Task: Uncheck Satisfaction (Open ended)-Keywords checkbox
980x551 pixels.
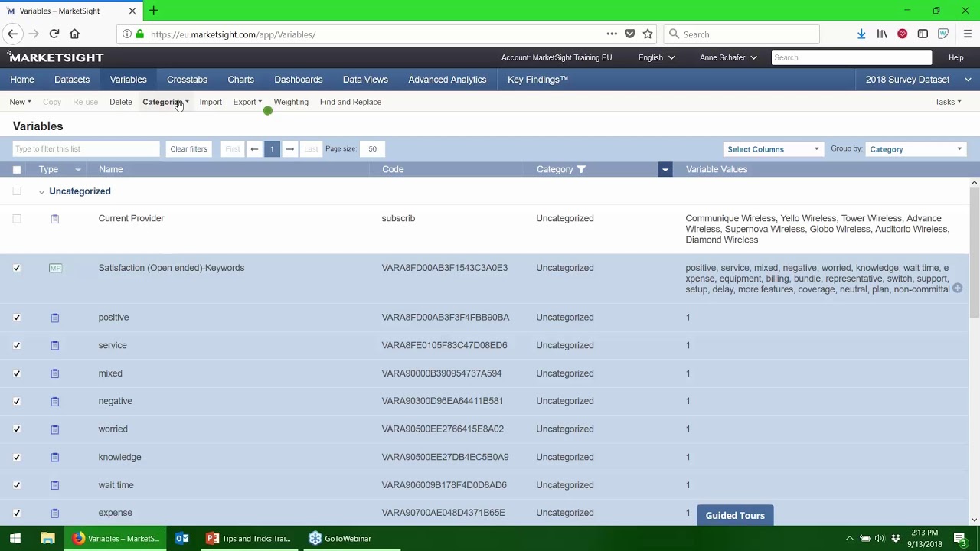Action: click(17, 268)
